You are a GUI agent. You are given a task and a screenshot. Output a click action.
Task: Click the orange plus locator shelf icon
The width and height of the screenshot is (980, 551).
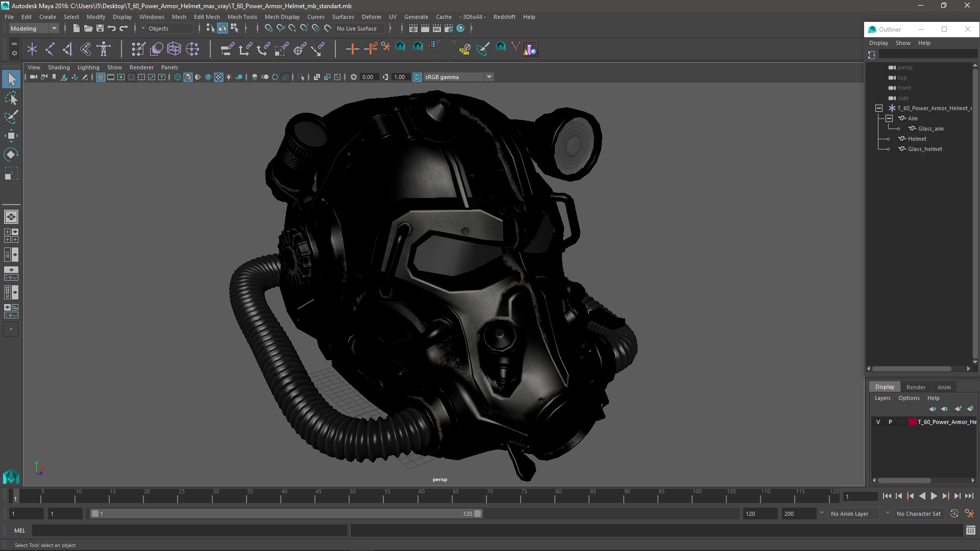[352, 49]
